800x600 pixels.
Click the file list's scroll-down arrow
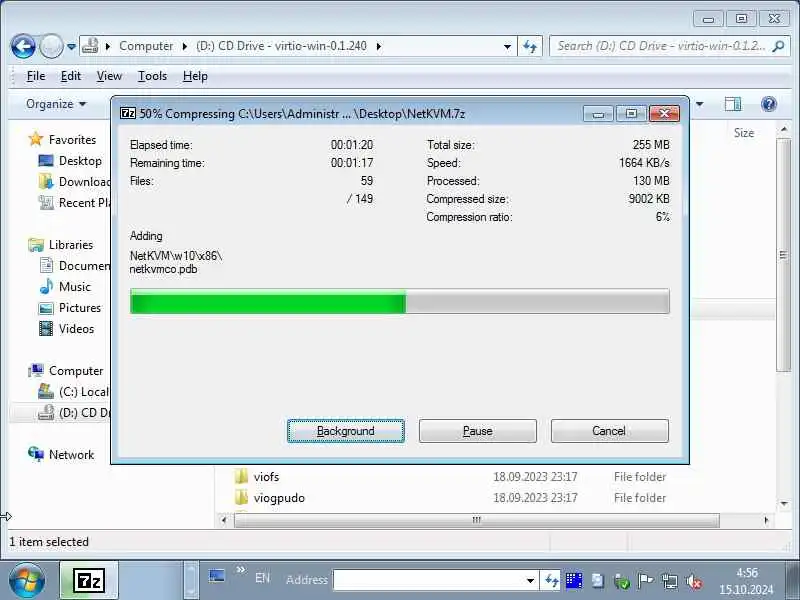[x=784, y=504]
